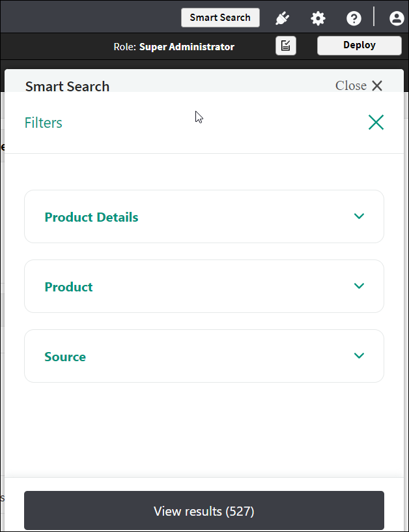
Task: Click the Role: Super Administrator text
Action: (174, 46)
